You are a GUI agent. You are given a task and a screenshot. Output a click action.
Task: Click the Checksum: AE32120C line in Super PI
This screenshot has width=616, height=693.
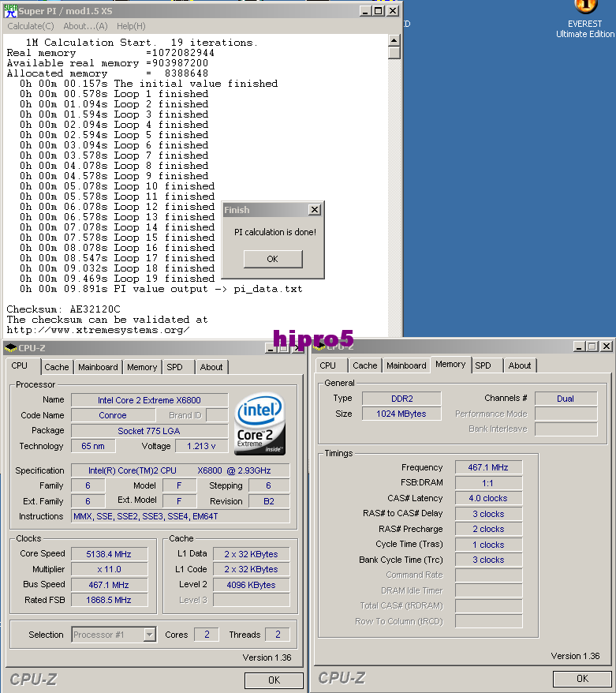tap(63, 309)
